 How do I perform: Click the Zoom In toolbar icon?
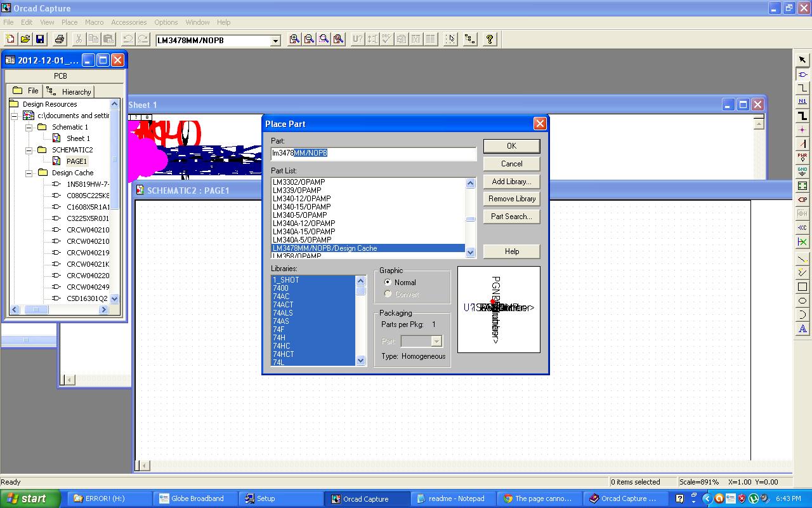(x=294, y=39)
